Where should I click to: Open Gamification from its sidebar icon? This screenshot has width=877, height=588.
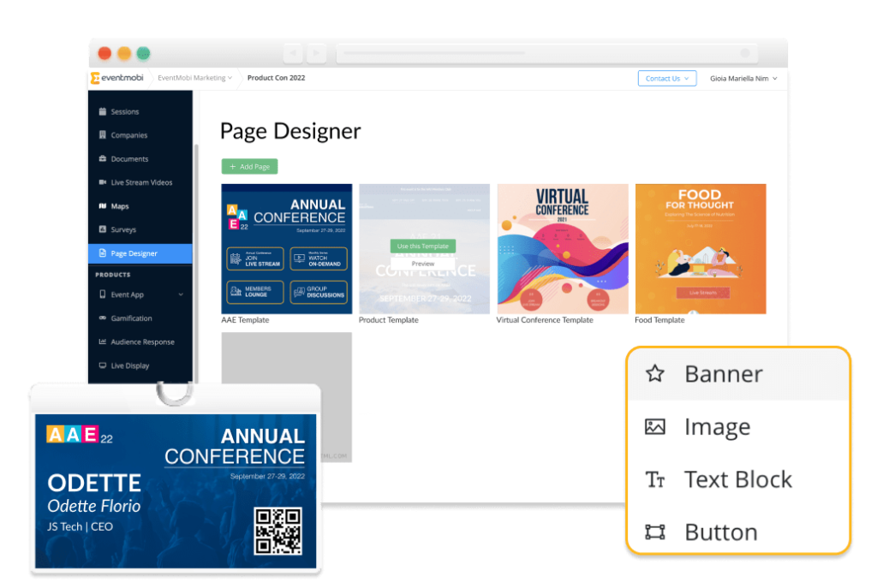pos(104,318)
